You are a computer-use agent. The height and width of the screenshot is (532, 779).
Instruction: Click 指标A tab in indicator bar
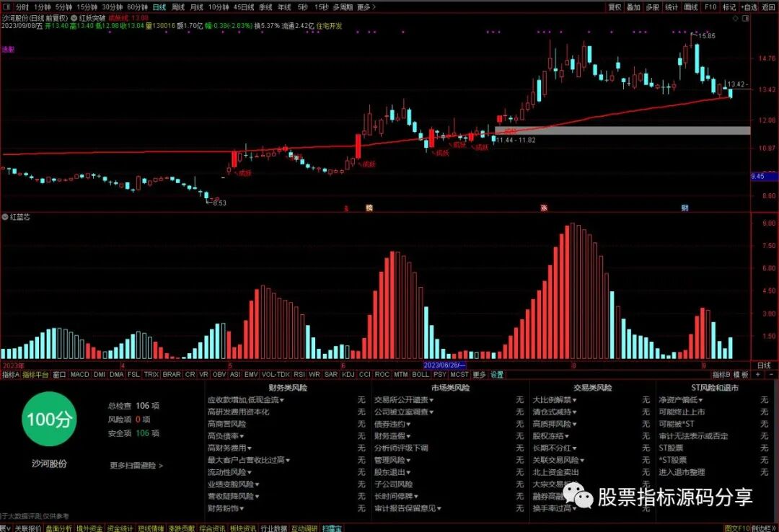coord(10,375)
